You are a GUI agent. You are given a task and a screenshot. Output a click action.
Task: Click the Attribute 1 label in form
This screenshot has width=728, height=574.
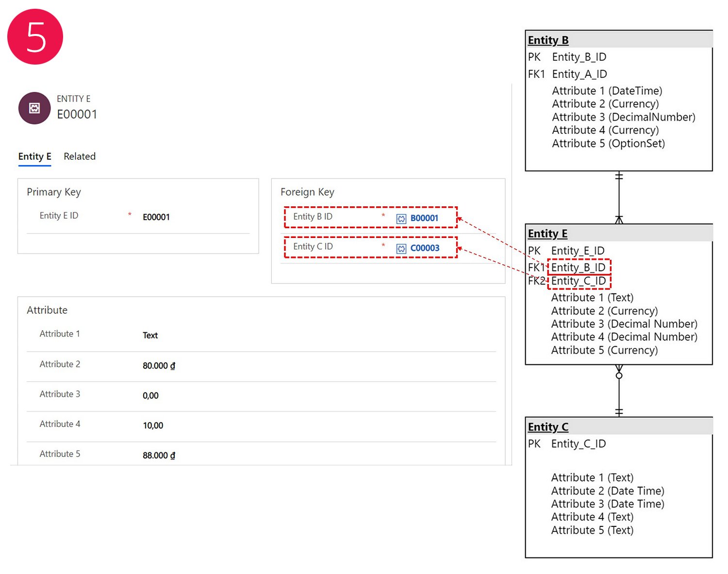pos(60,334)
